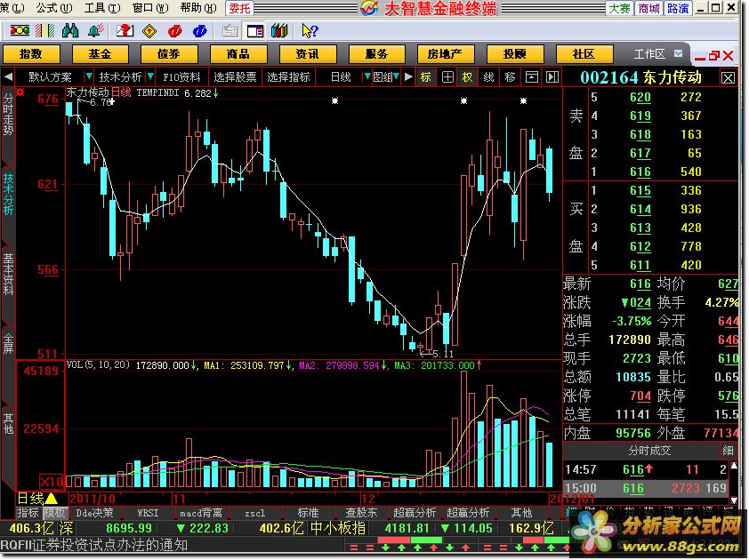The image size is (749, 560).
Task: Click the 中小板指 index label
Action: [338, 528]
